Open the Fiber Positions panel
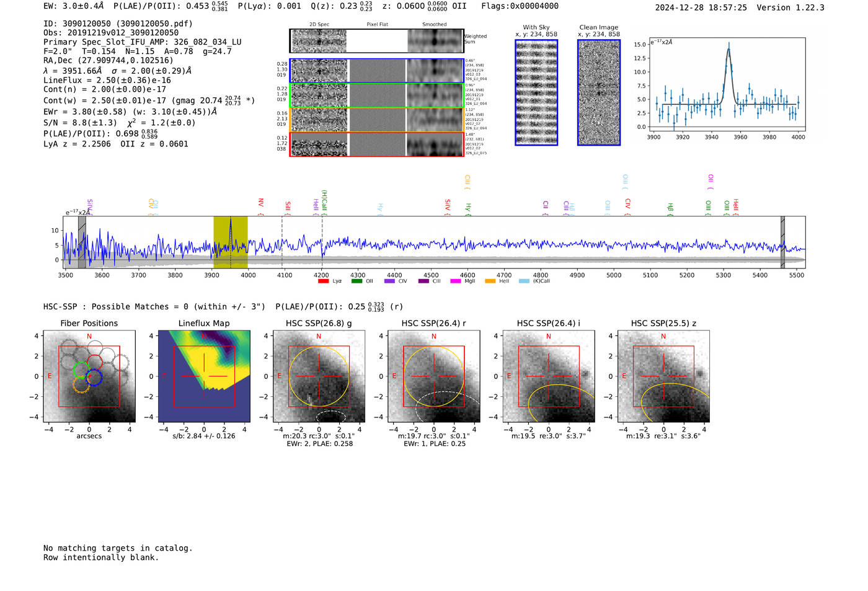 click(89, 376)
